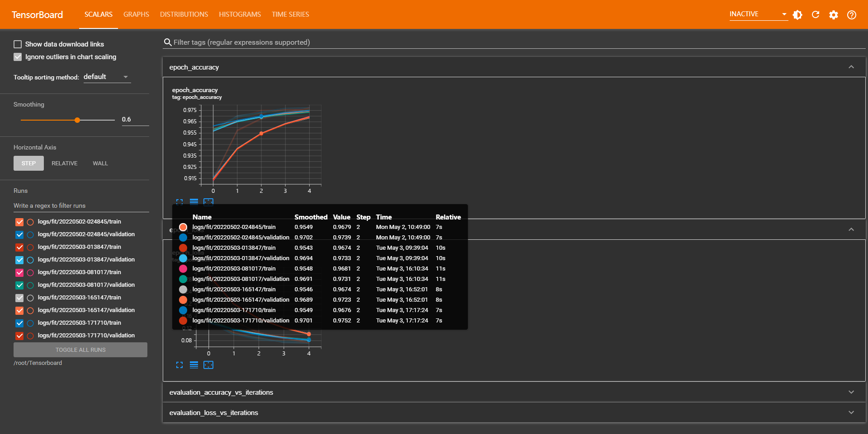This screenshot has height=434, width=868.
Task: Expand evaluation_accuracy_vs_iterations section
Action: [514, 392]
